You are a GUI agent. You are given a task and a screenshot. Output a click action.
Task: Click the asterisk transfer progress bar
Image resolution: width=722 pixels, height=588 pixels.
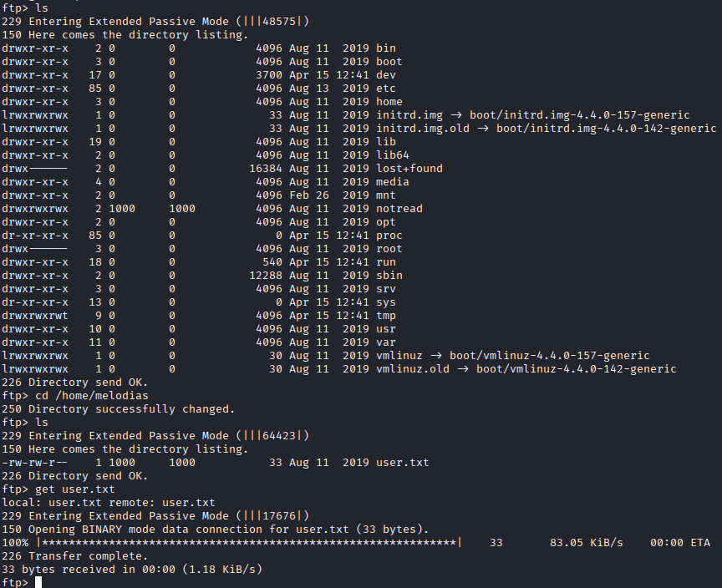pyautogui.click(x=249, y=542)
